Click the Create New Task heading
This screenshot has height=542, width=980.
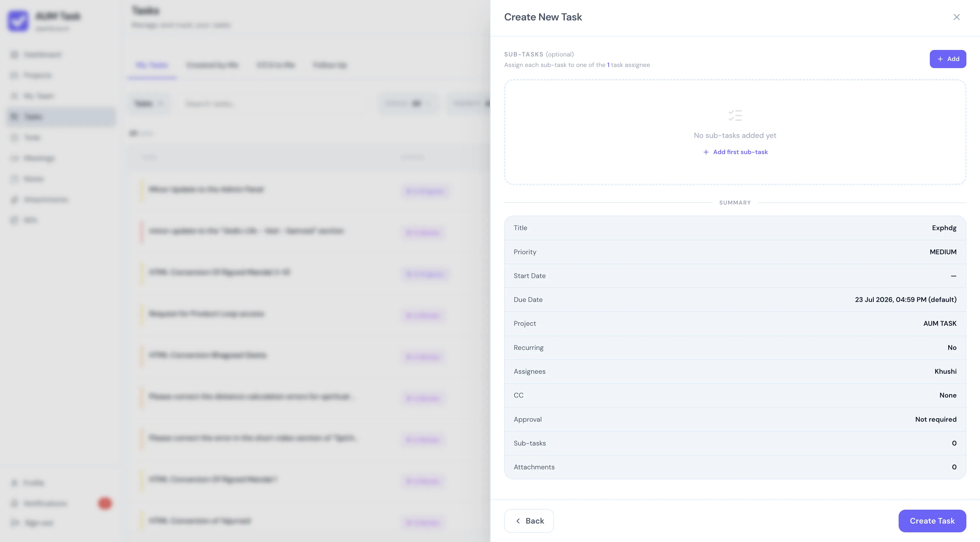[x=543, y=17]
